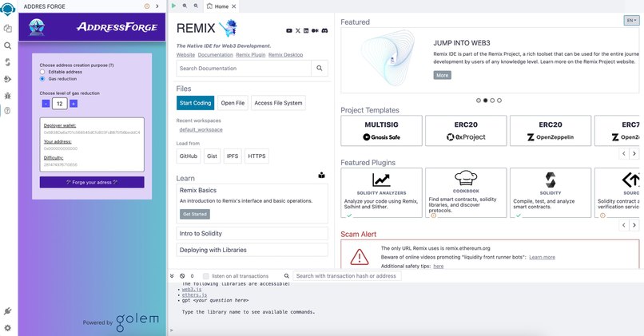Close the Home tab
Viewport: 644px width, 336px height.
coord(233,6)
